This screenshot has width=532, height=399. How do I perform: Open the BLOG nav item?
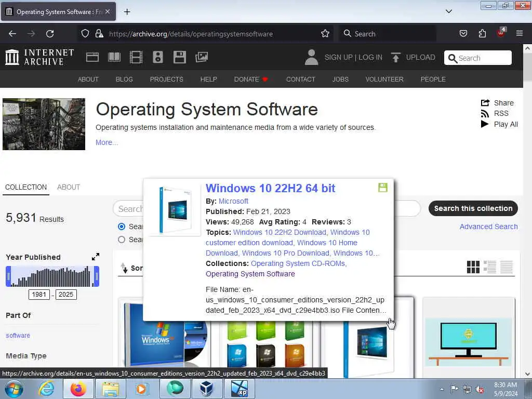pos(124,79)
